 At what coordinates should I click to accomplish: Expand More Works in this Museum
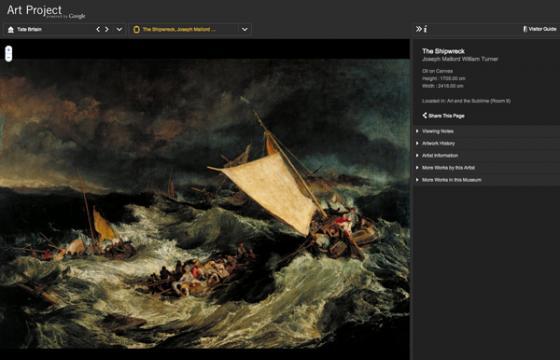(x=486, y=180)
